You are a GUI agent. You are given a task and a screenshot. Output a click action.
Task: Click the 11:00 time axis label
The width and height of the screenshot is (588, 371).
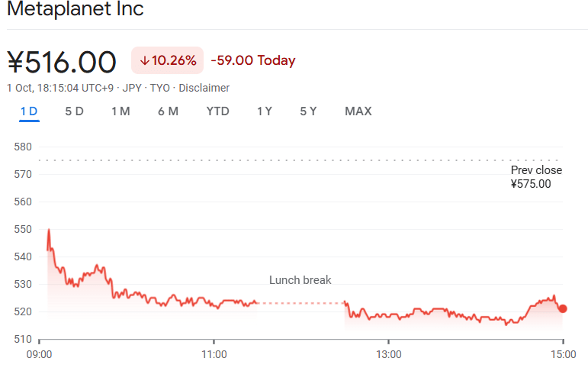pyautogui.click(x=214, y=354)
